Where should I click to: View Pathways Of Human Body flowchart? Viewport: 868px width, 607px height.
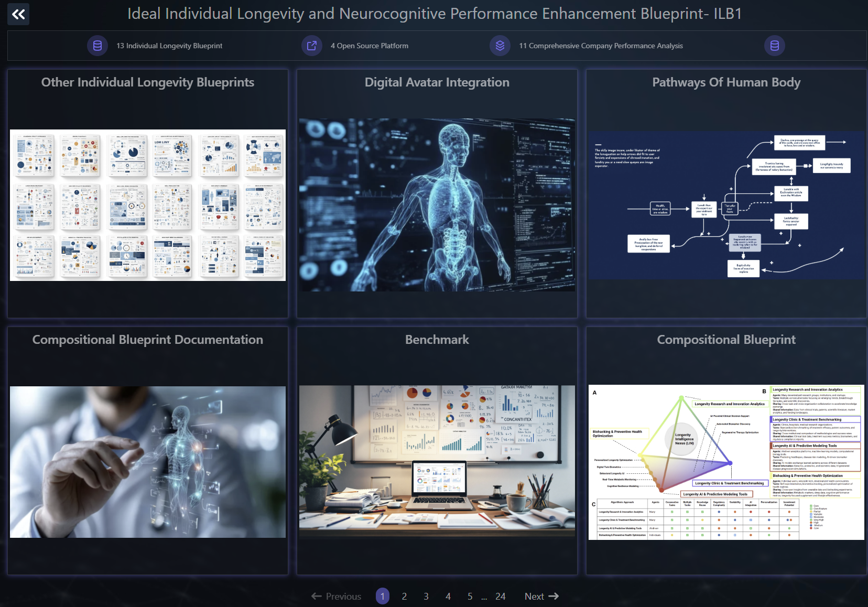(726, 205)
